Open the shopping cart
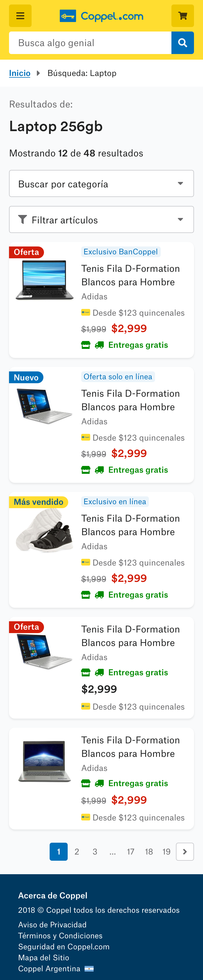 click(182, 16)
